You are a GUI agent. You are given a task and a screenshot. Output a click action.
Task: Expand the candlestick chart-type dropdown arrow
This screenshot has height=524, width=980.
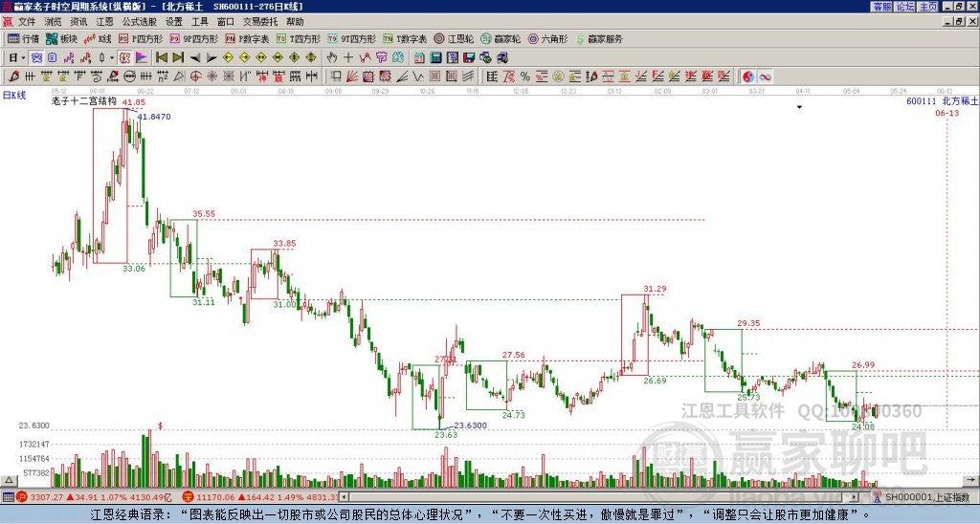pos(112,58)
